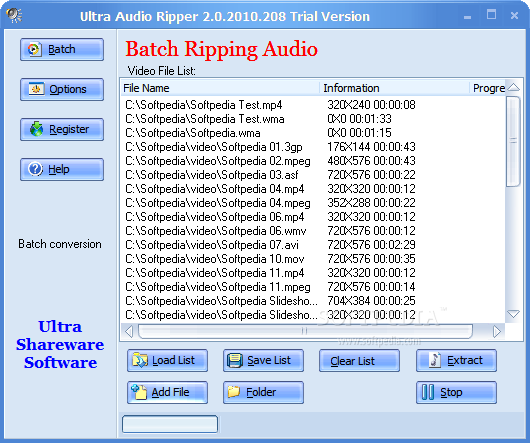
Task: Clear the video file list
Action: pos(359,361)
